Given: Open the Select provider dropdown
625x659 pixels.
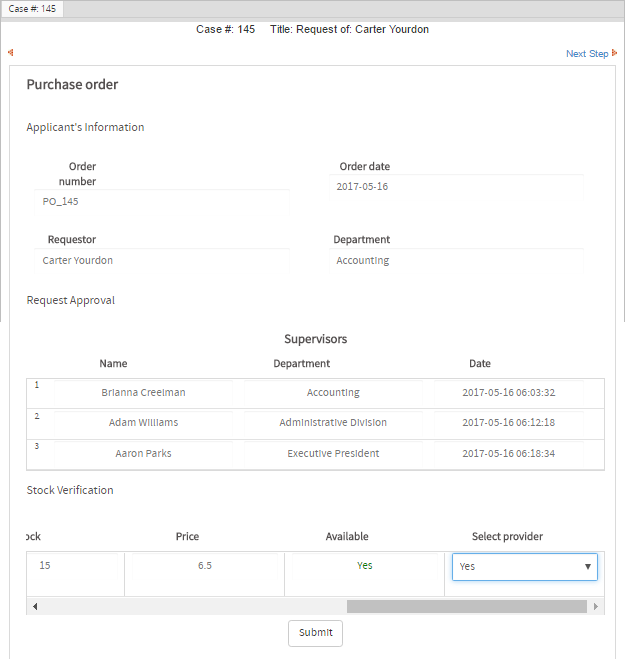Looking at the screenshot, I should [525, 567].
